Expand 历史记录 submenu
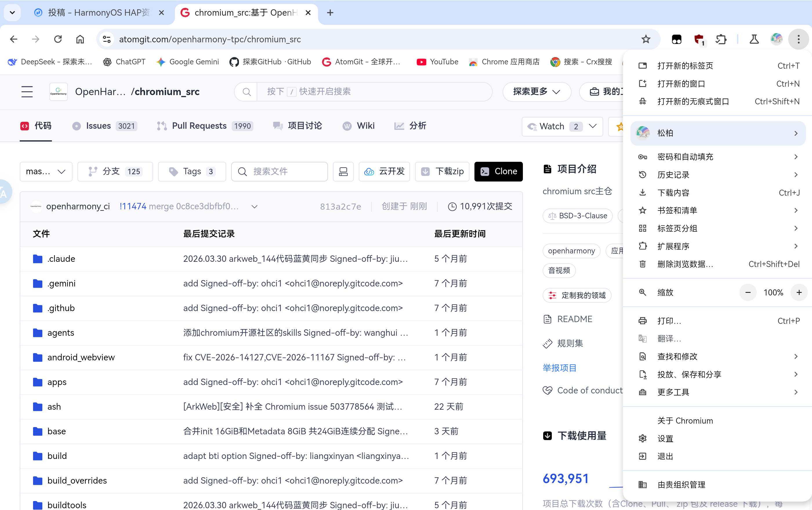Viewport: 812px width, 510px height. click(x=717, y=175)
